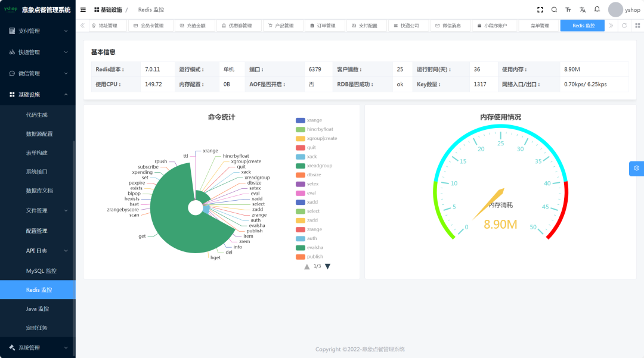Image resolution: width=644 pixels, height=358 pixels.
Task: Open notifications bell
Action: (597, 10)
